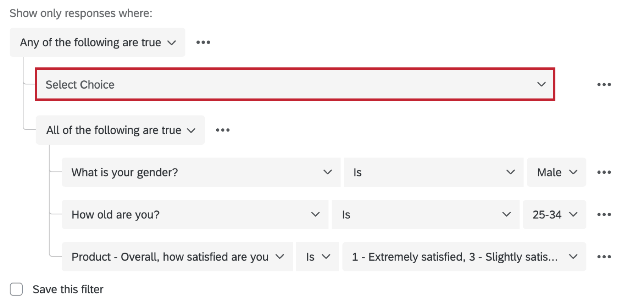
Task: Open the ellipsis menu next to Select Choice
Action: (604, 84)
